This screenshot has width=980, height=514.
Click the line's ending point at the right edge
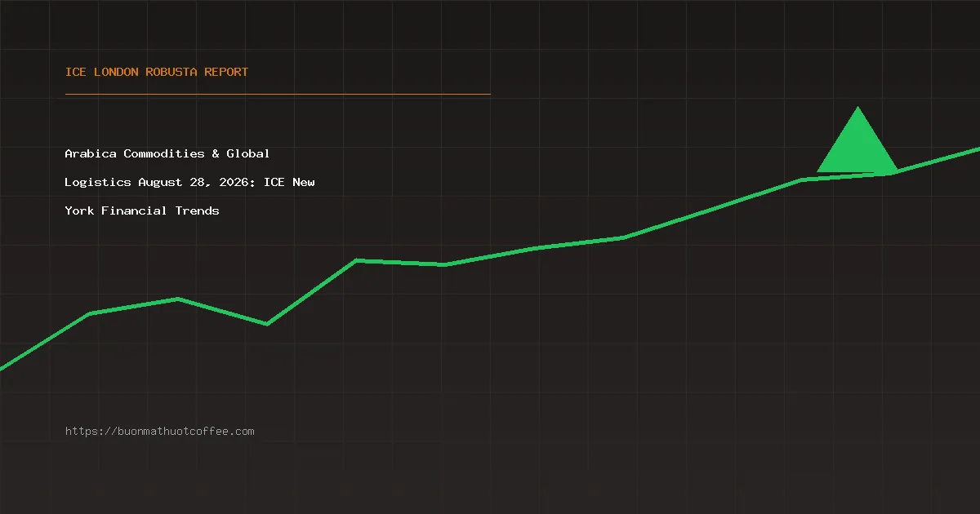[x=978, y=149]
